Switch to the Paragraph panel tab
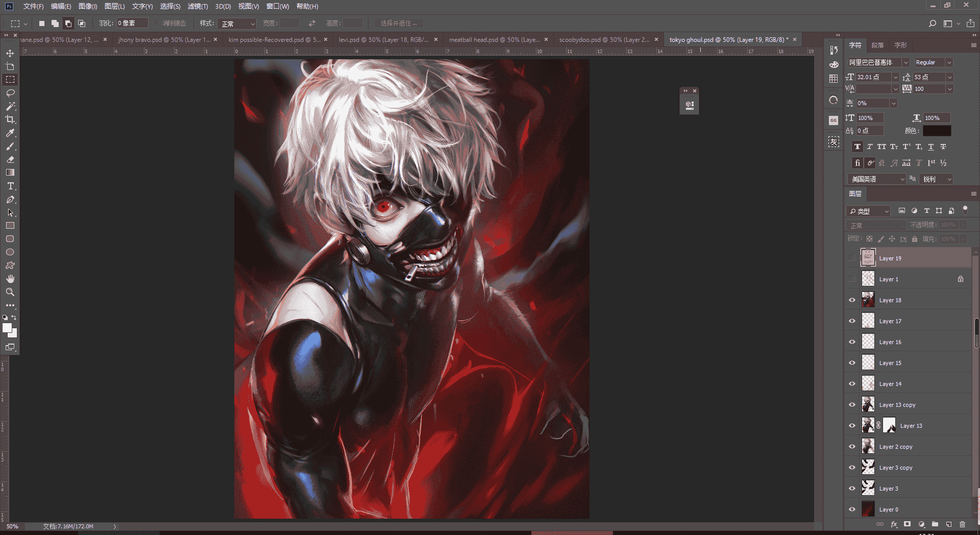Screen dimensions: 980x535 pos(877,45)
